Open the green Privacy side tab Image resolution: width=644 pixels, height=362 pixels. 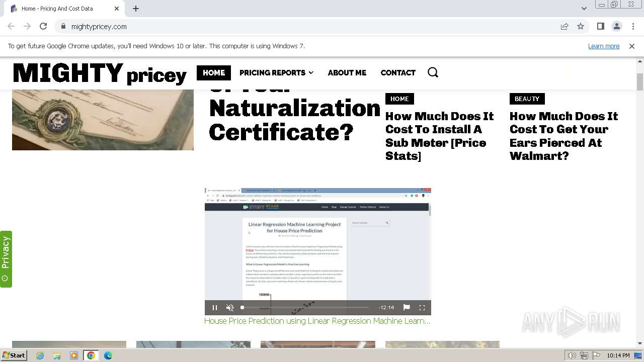pos(6,259)
